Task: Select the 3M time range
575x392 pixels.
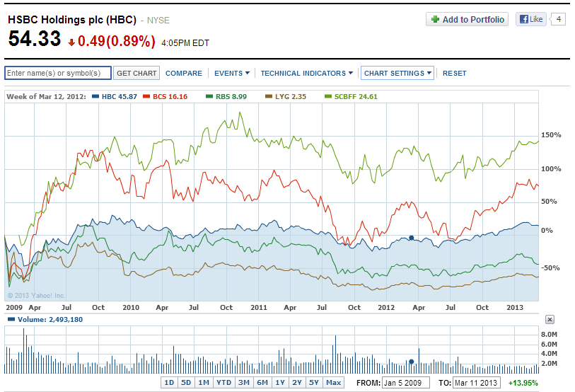Action: coord(244,383)
